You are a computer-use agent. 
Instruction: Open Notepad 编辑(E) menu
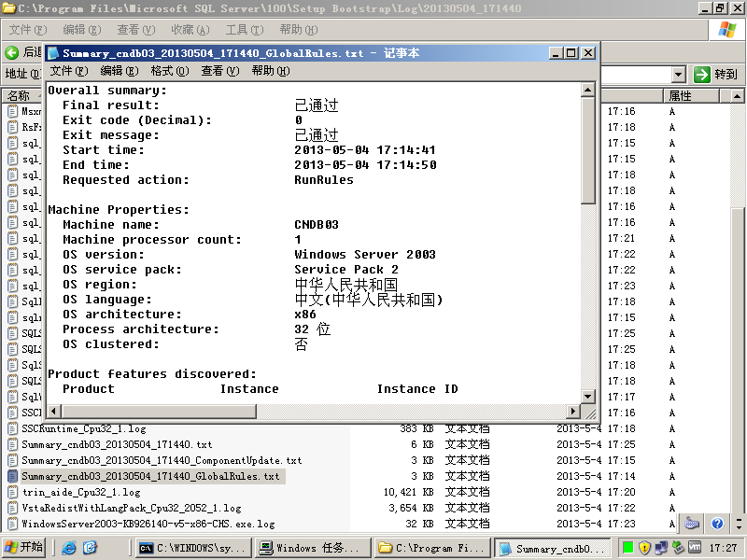(x=120, y=71)
